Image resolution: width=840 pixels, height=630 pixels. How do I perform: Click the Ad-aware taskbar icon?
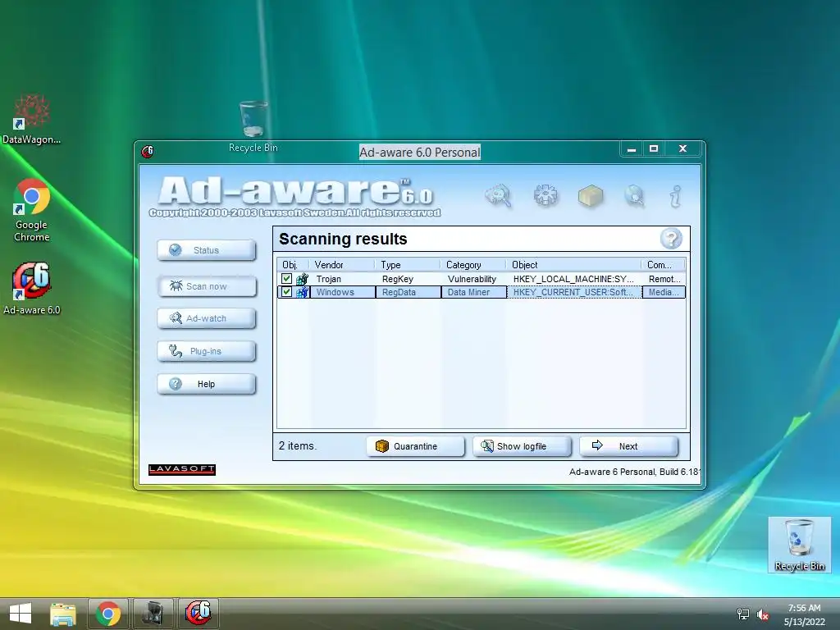[198, 614]
